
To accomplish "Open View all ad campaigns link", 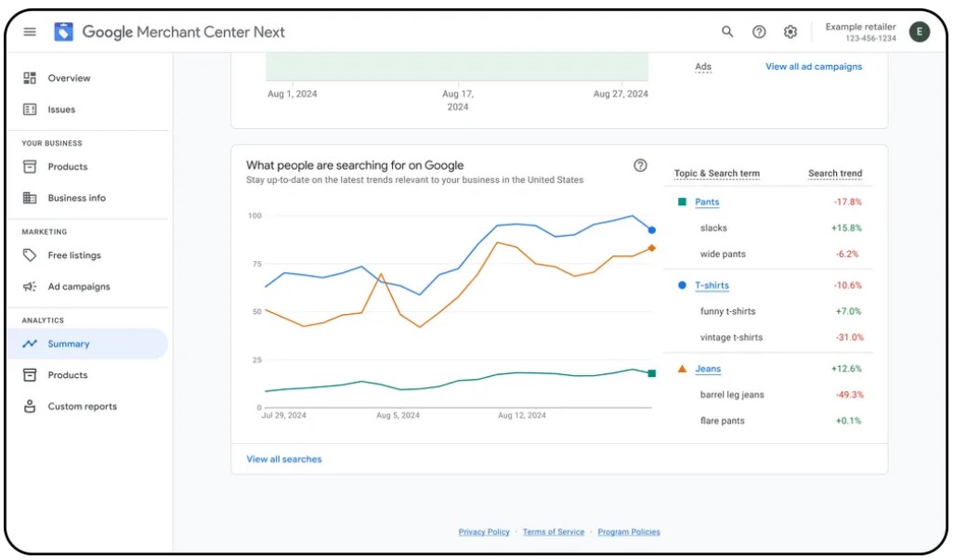I will pyautogui.click(x=813, y=67).
